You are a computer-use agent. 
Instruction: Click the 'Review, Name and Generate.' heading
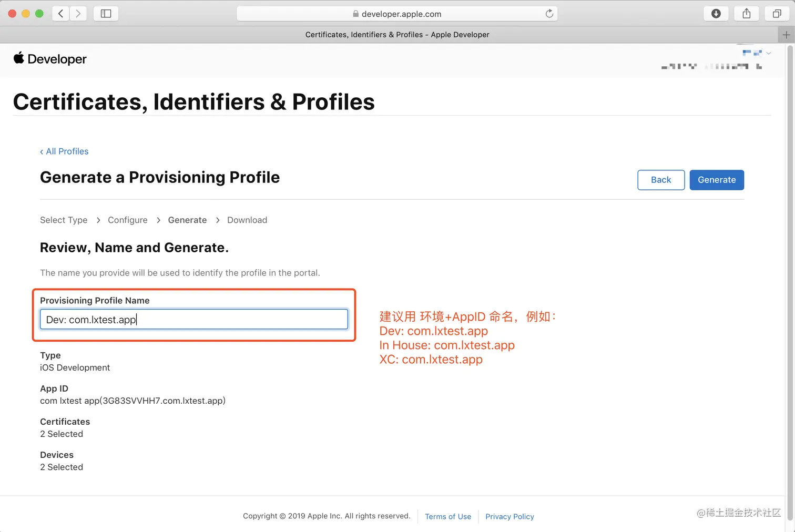point(135,248)
